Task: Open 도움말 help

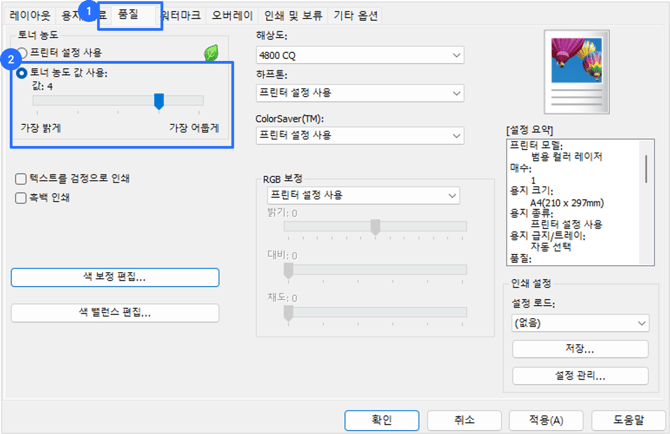Action: (629, 420)
